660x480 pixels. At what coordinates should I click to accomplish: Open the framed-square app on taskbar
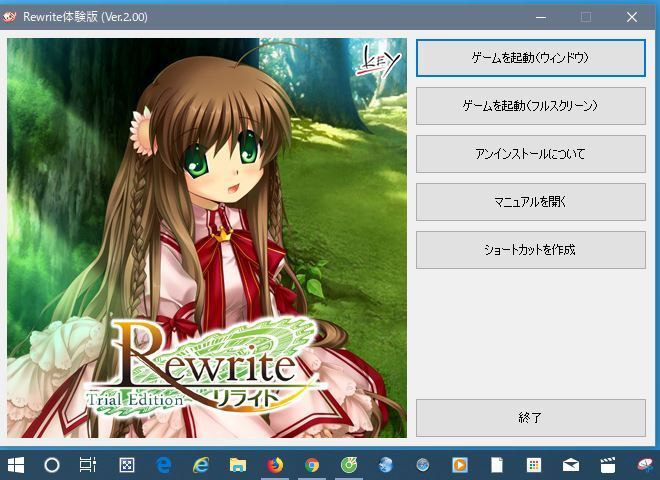pos(127,465)
